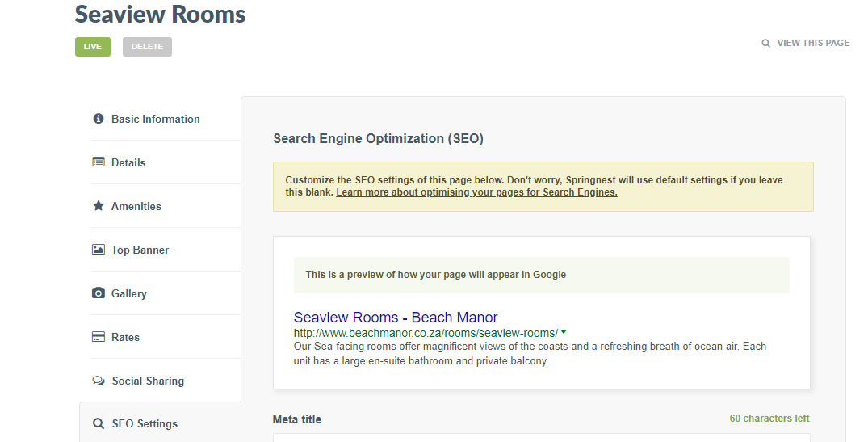868x442 pixels.
Task: Click the green beachmanor.co.za preview URL
Action: [426, 333]
